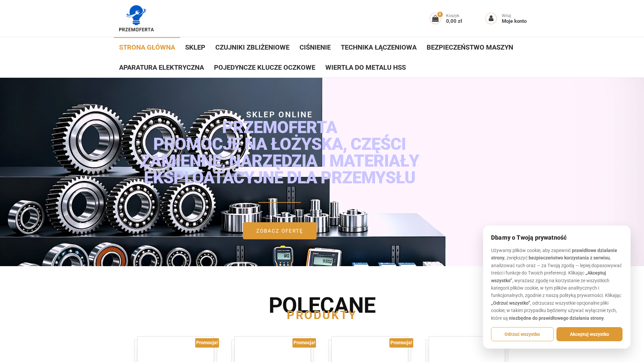
Task: Open the shopping cart bag icon
Action: click(x=435, y=18)
